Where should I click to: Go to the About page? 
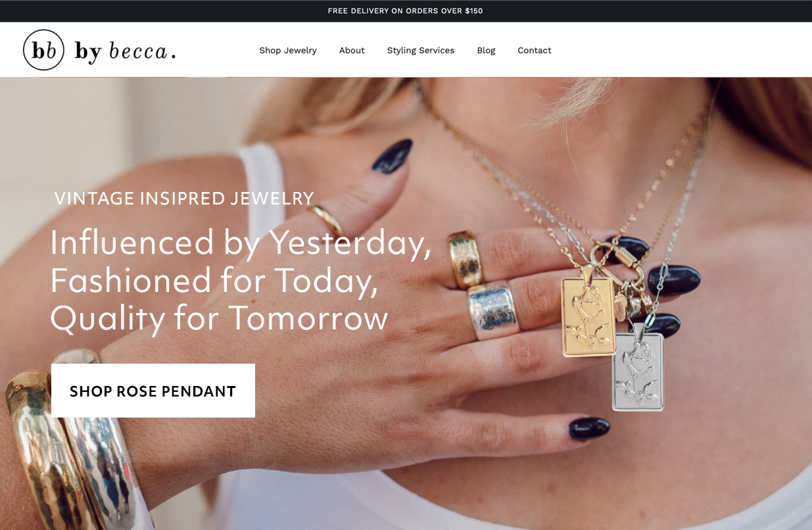(x=352, y=50)
